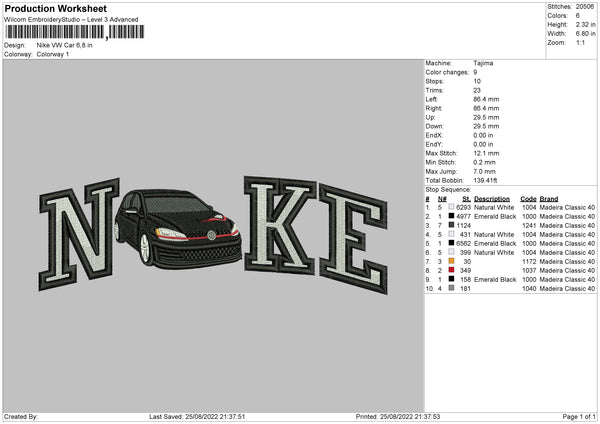Select the white swatch beside 399 stitches
Image resolution: width=600 pixels, height=424 pixels.
[x=451, y=252]
